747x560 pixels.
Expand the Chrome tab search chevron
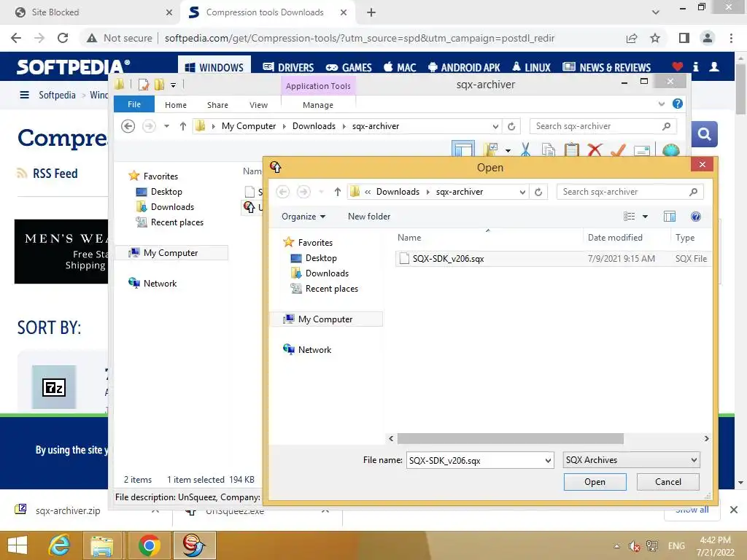pyautogui.click(x=656, y=12)
